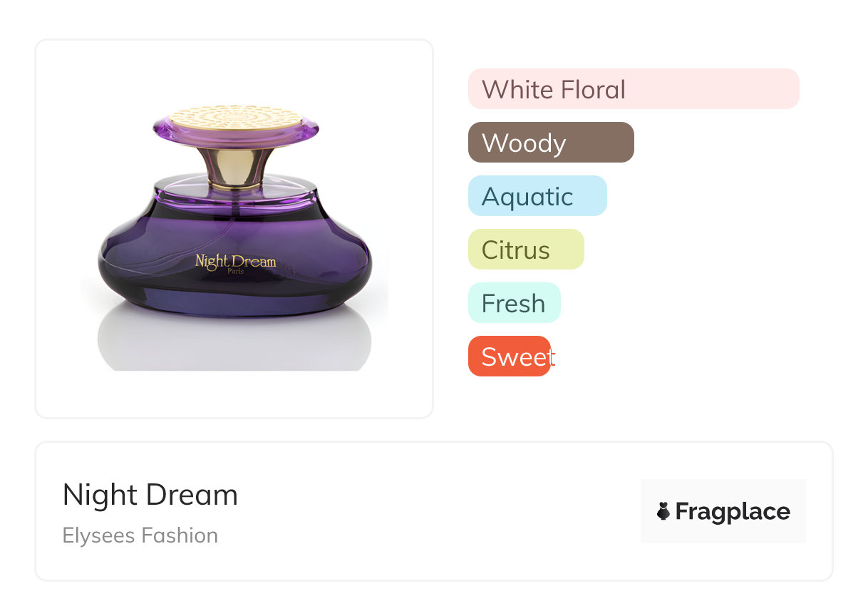Click the orange Sweet accord bar
This screenshot has height=616, width=868.
(x=509, y=356)
